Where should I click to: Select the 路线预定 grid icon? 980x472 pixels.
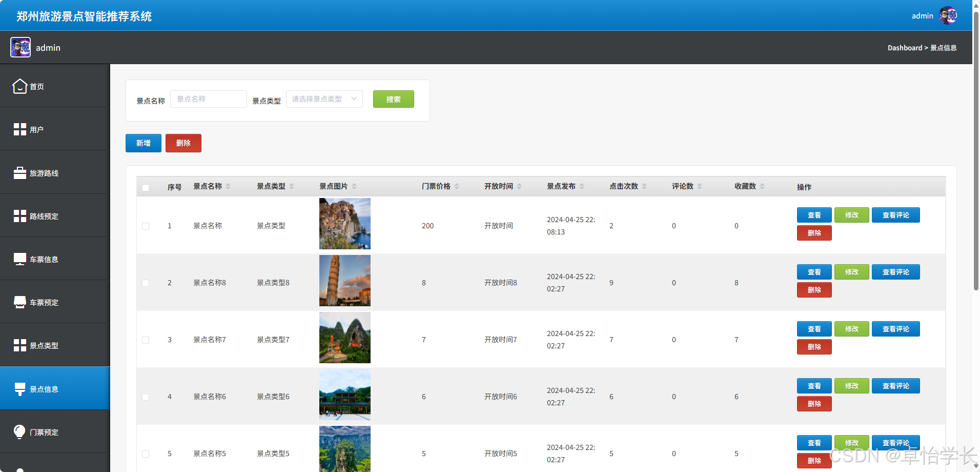pyautogui.click(x=20, y=216)
